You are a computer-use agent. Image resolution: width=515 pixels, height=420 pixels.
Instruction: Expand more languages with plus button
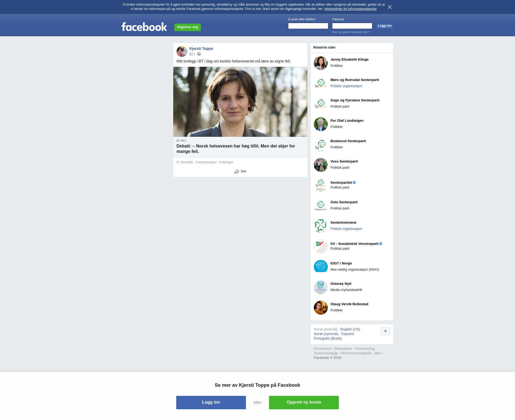click(385, 331)
